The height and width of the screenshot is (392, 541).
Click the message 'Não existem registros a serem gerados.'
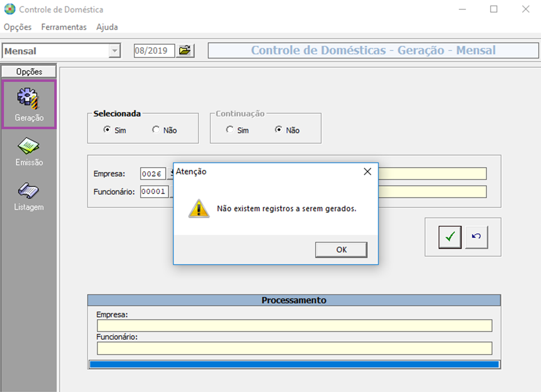(287, 209)
